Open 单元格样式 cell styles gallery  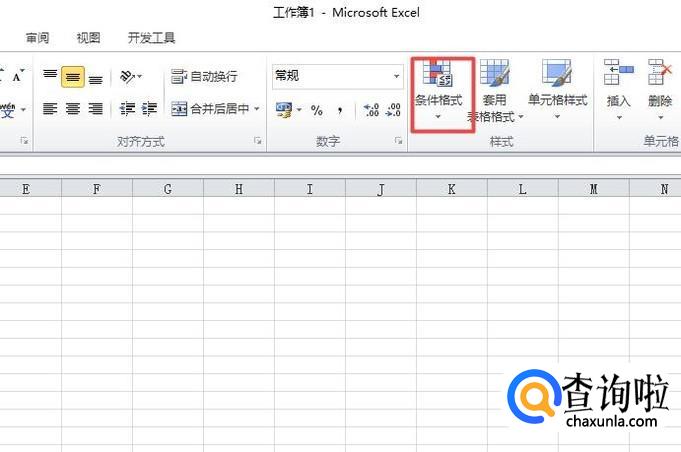(x=557, y=90)
